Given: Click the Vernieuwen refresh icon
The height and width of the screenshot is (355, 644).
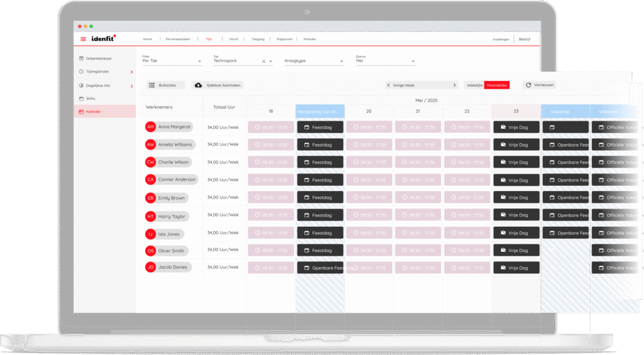Looking at the screenshot, I should (x=529, y=85).
